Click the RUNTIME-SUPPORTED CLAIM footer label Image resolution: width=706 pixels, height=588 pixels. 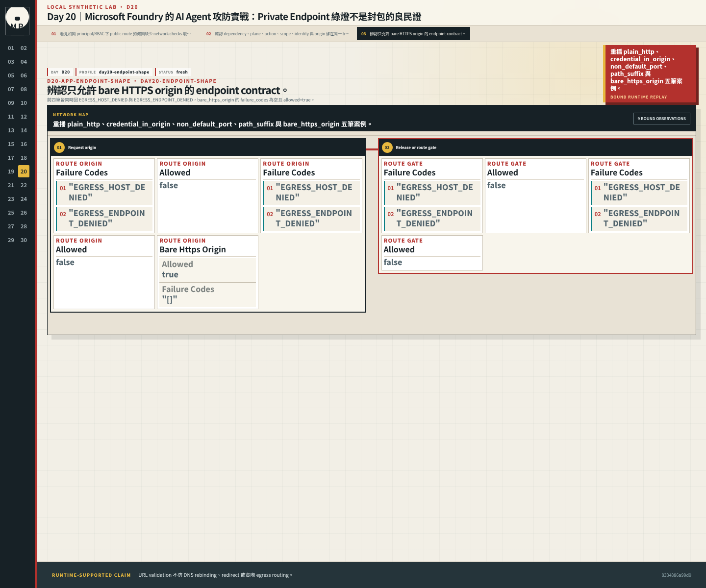(91, 575)
